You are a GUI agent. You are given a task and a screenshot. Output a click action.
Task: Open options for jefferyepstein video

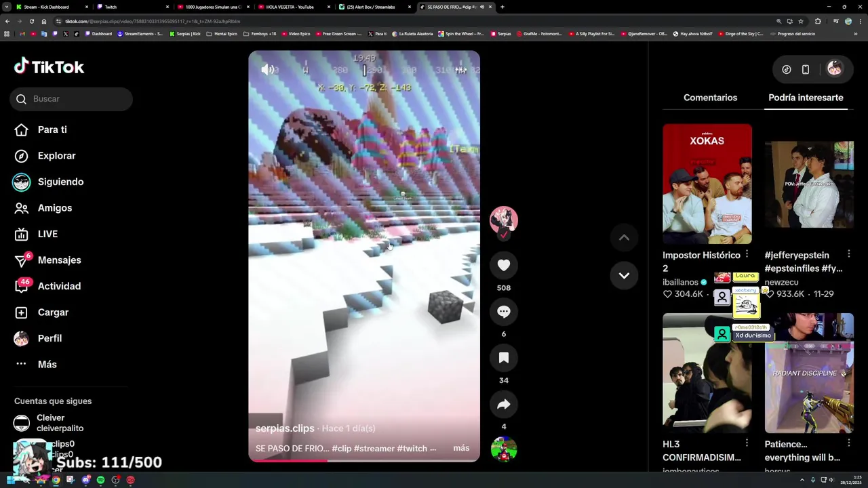point(848,254)
